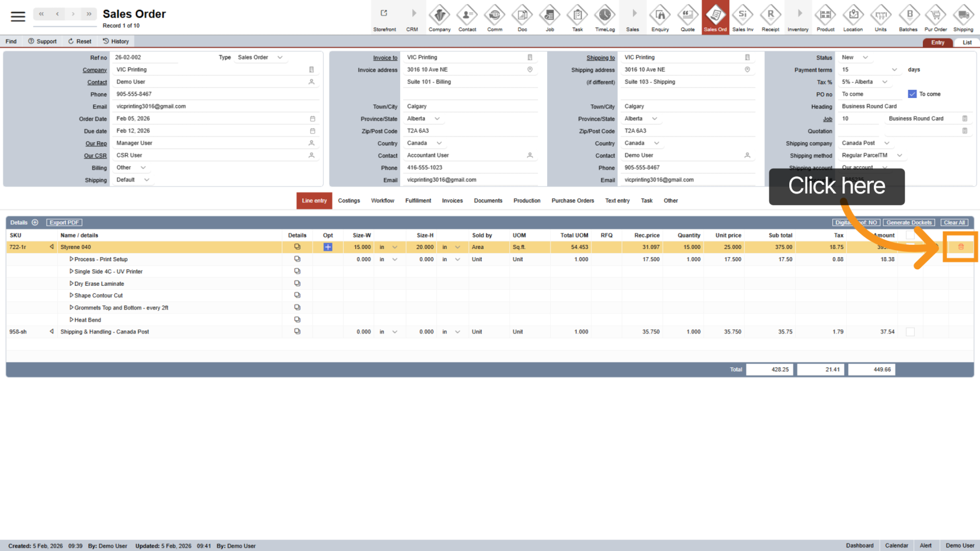Click the Generate Dockets button
980x551 pixels.
tap(908, 223)
